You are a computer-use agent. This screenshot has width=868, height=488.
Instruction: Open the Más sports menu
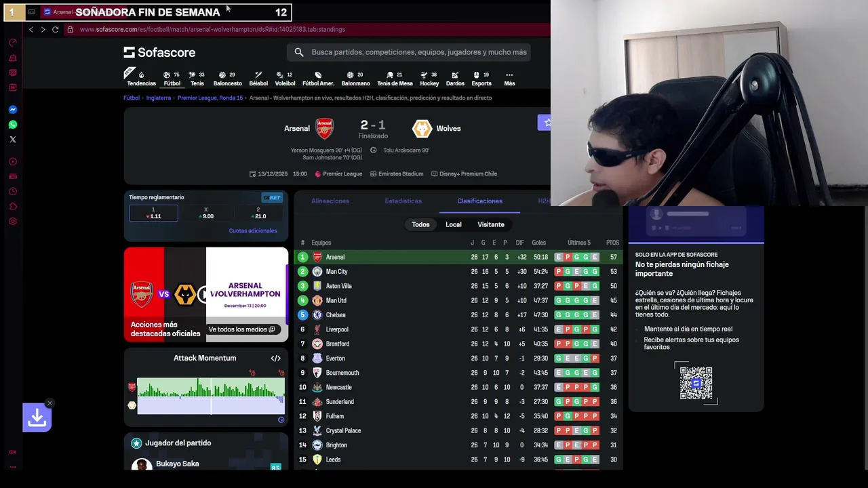coord(509,79)
